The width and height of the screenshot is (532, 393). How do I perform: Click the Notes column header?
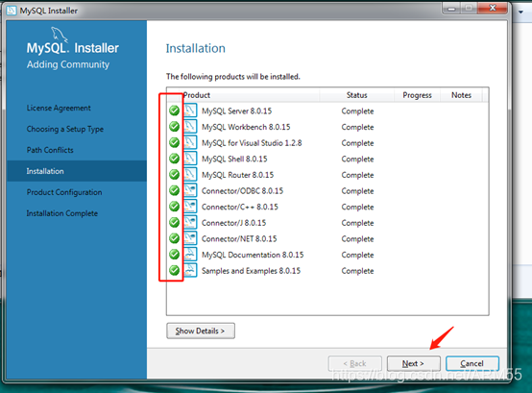(461, 95)
